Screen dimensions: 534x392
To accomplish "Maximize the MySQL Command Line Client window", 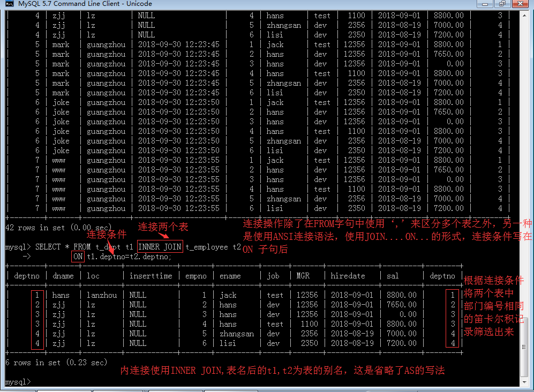I will (502, 4).
